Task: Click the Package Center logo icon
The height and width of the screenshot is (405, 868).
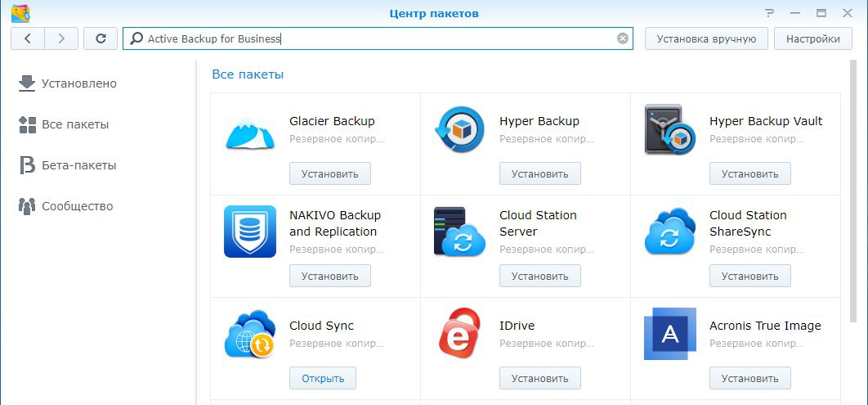Action: [x=20, y=13]
